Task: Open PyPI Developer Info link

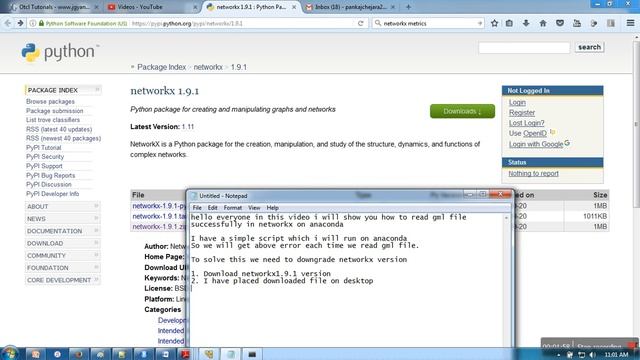Action: (52, 193)
